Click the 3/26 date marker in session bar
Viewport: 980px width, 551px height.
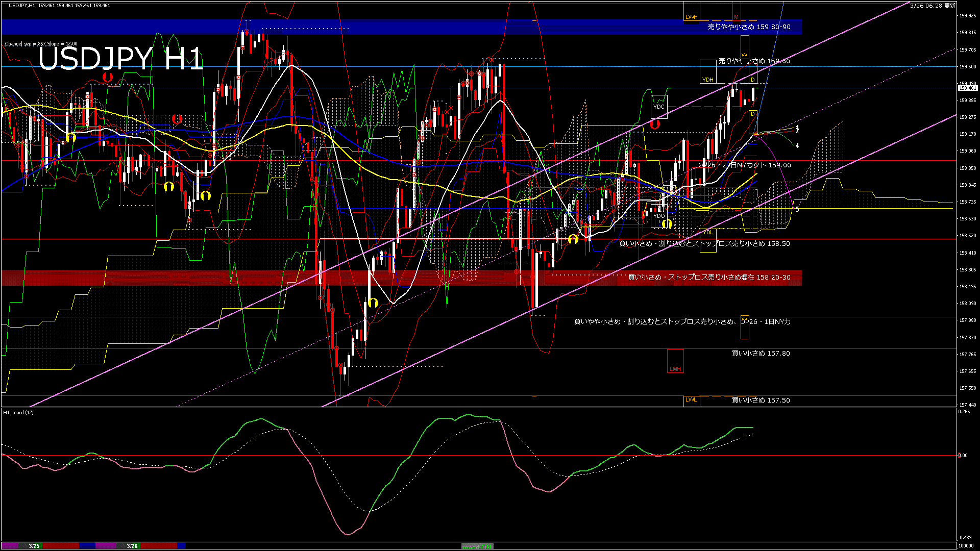[132, 545]
